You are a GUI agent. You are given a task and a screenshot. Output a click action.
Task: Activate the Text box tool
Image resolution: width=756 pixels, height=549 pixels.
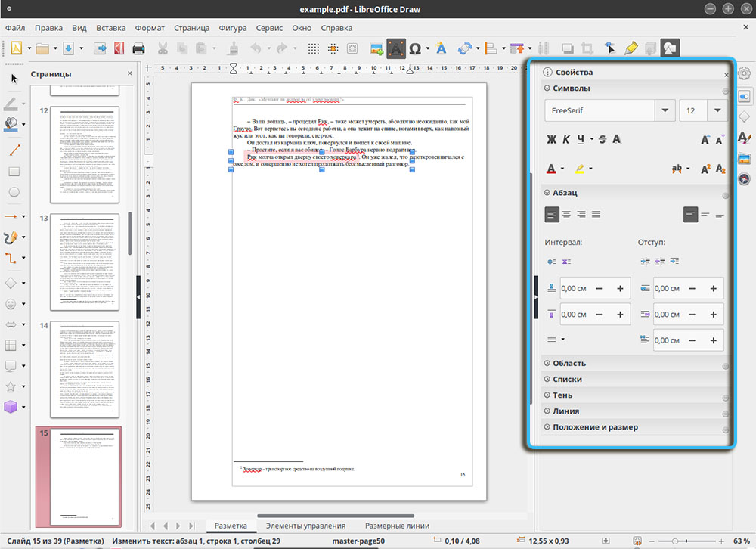tap(396, 48)
